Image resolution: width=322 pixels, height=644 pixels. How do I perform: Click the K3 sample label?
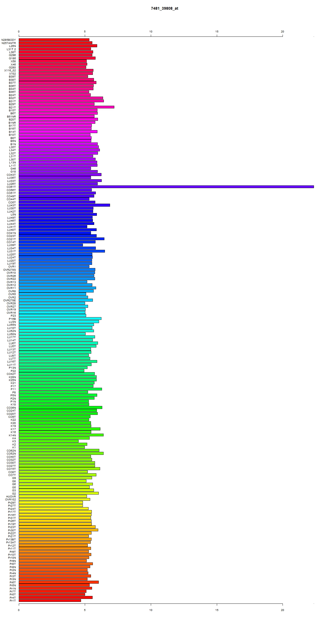pos(14,441)
